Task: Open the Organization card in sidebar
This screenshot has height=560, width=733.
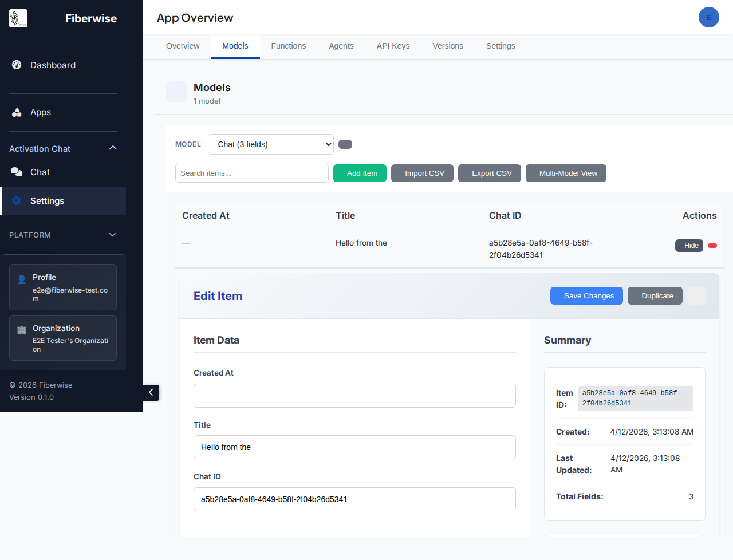Action: [63, 338]
